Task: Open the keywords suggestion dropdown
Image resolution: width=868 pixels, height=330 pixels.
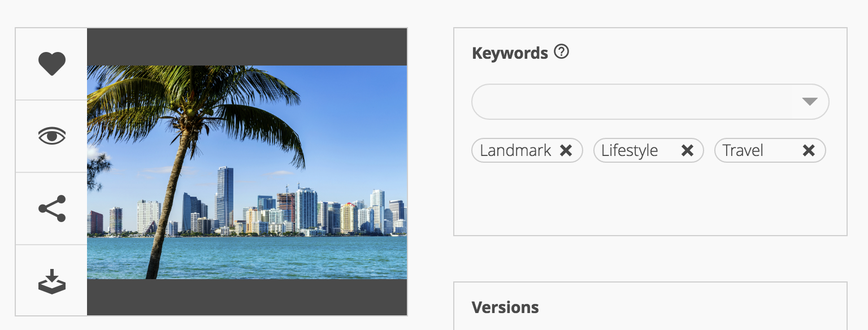Action: click(810, 102)
